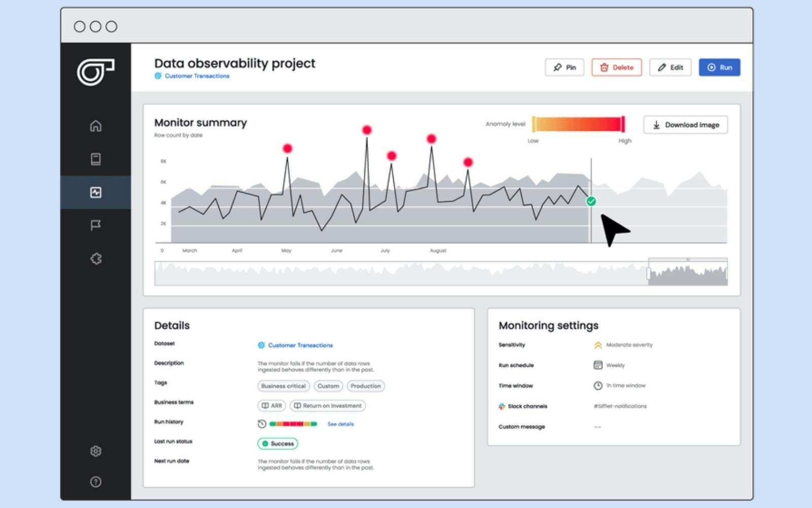
Task: Click the timeline range selector window
Action: tap(688, 272)
